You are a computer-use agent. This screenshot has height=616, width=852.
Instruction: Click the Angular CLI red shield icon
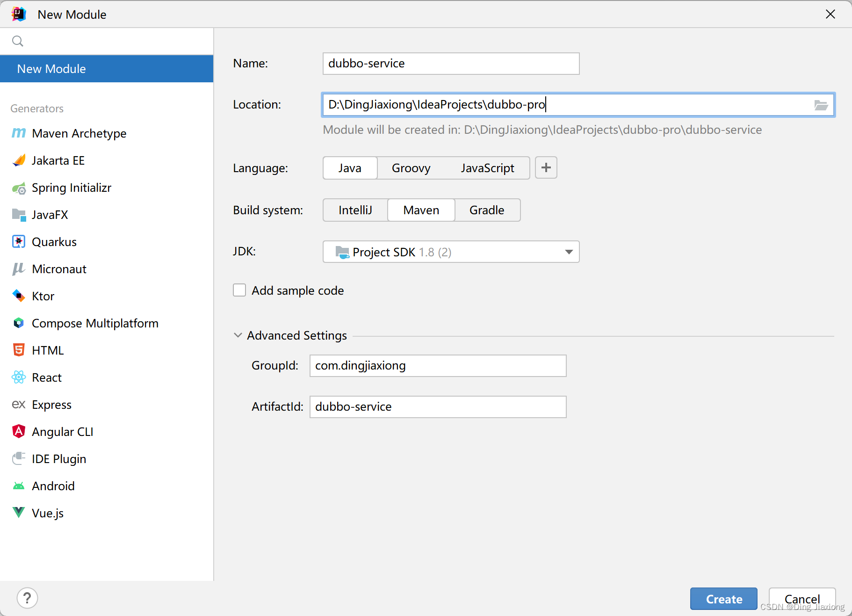[x=19, y=431]
